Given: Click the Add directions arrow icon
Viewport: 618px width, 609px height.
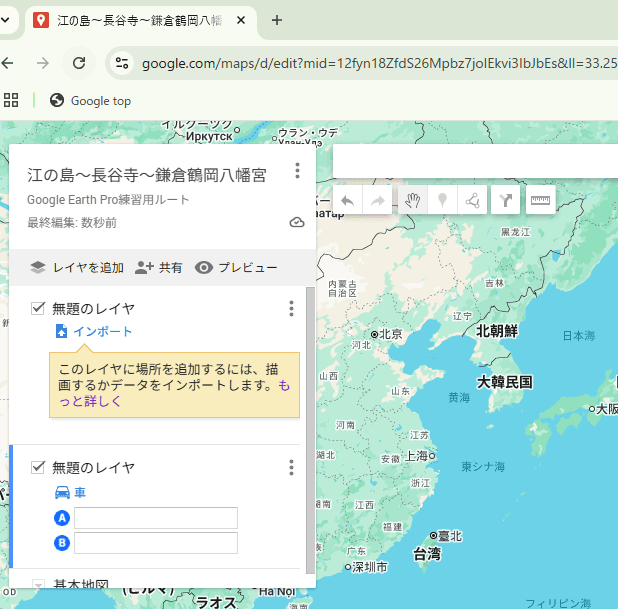Looking at the screenshot, I should coord(507,200).
